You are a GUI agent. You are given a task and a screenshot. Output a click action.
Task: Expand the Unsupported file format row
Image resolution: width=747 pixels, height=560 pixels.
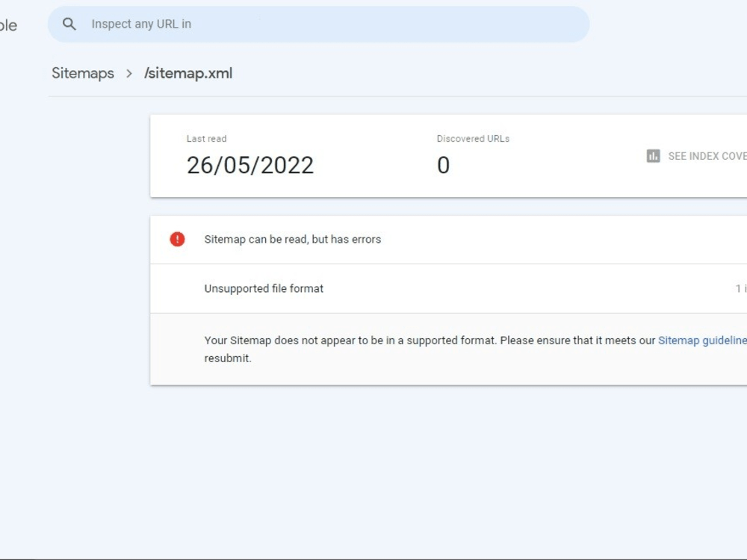click(x=448, y=288)
